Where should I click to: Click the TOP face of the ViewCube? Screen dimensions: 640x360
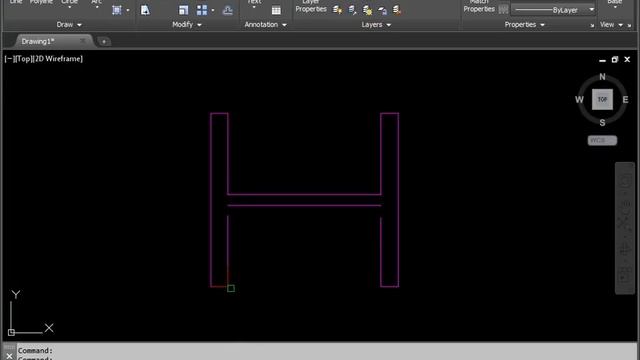[602, 99]
